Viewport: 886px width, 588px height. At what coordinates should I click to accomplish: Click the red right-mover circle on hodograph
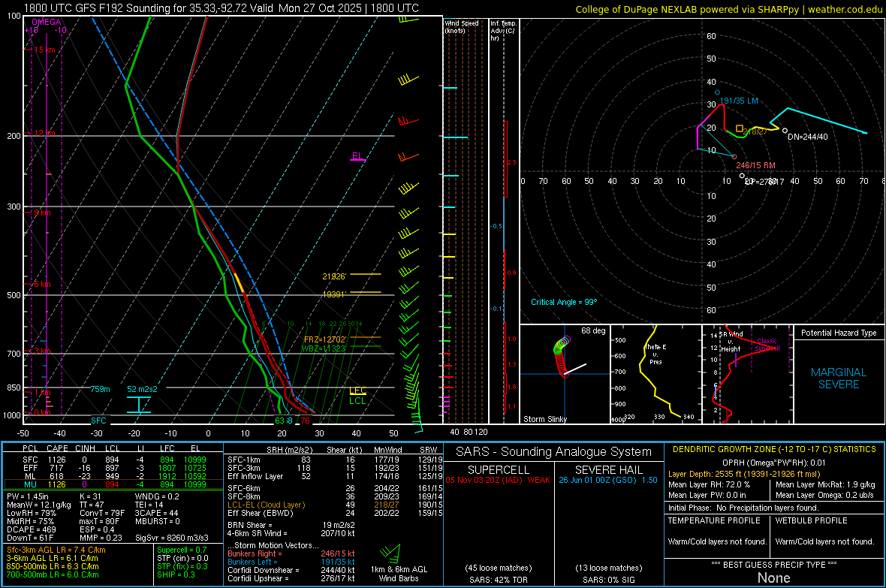click(734, 157)
